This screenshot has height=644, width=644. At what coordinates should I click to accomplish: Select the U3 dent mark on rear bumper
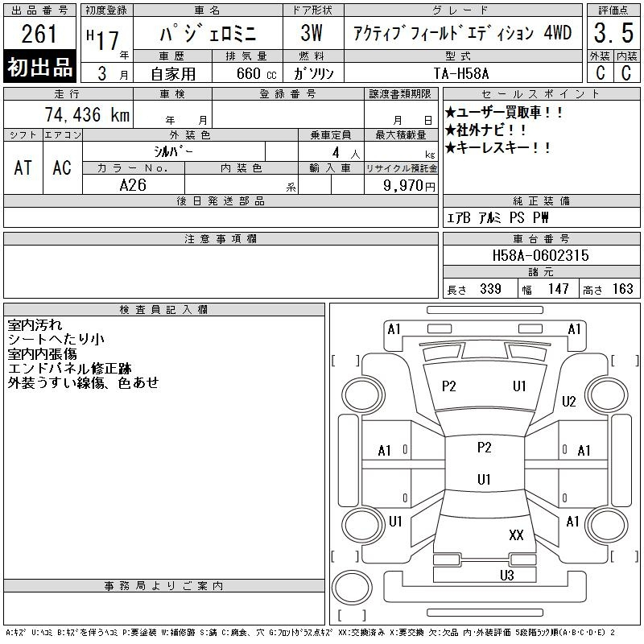(506, 575)
